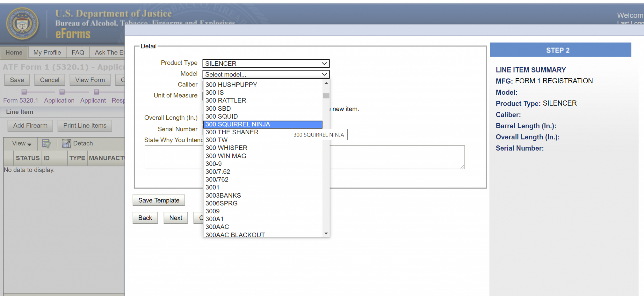Click the Application step in progress train

(59, 100)
